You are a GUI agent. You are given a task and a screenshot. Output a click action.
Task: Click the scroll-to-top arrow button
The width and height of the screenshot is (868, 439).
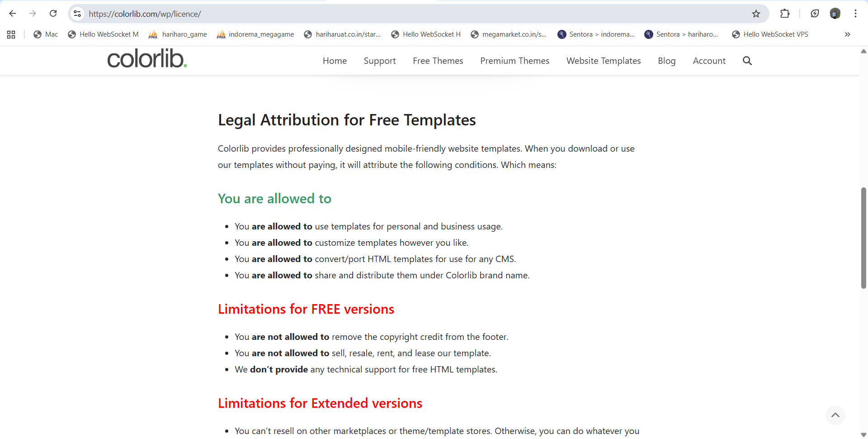pos(835,415)
